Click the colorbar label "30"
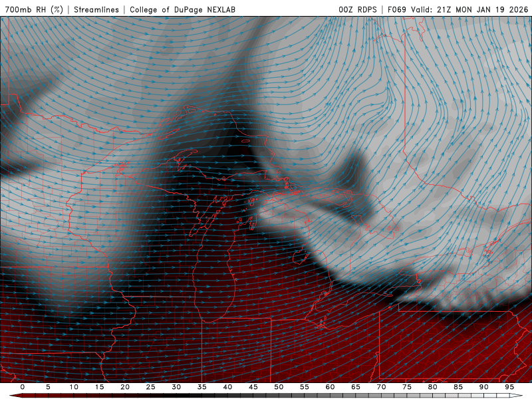Viewport: 532px width, 399px height. 176,387
